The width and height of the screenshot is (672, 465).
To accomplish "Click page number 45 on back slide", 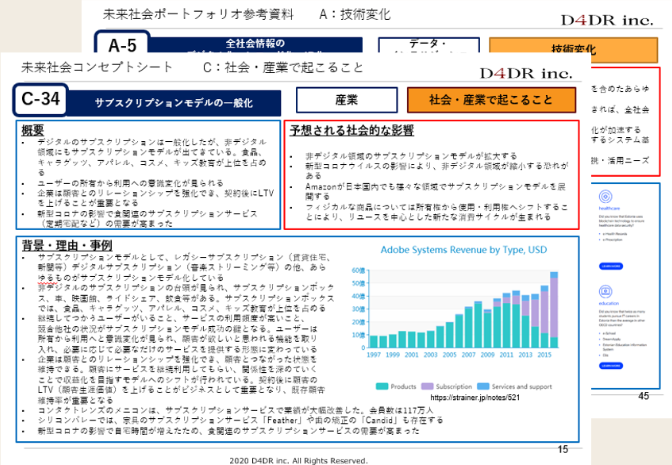I will point(644,396).
